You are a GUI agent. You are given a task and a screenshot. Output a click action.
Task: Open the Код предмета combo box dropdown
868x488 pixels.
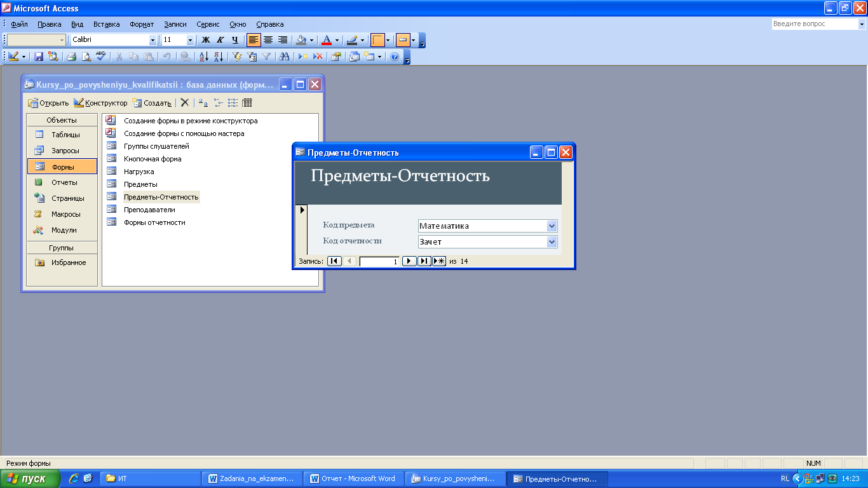coord(552,226)
